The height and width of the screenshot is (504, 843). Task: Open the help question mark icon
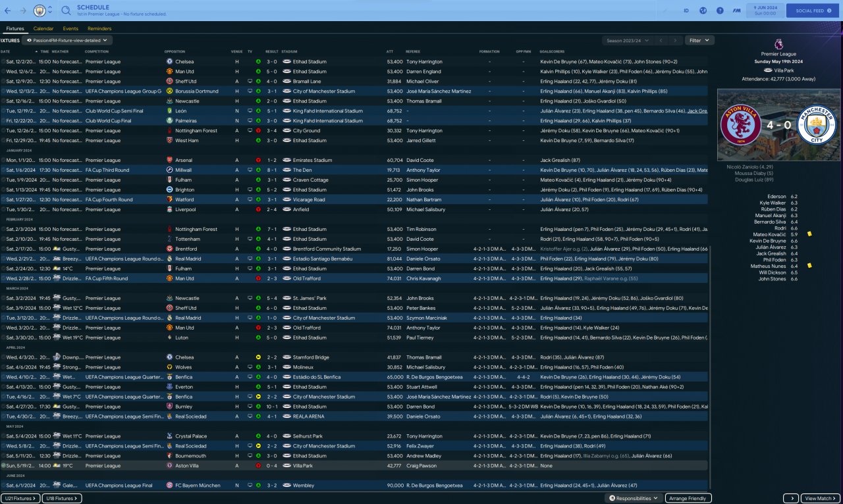[719, 11]
